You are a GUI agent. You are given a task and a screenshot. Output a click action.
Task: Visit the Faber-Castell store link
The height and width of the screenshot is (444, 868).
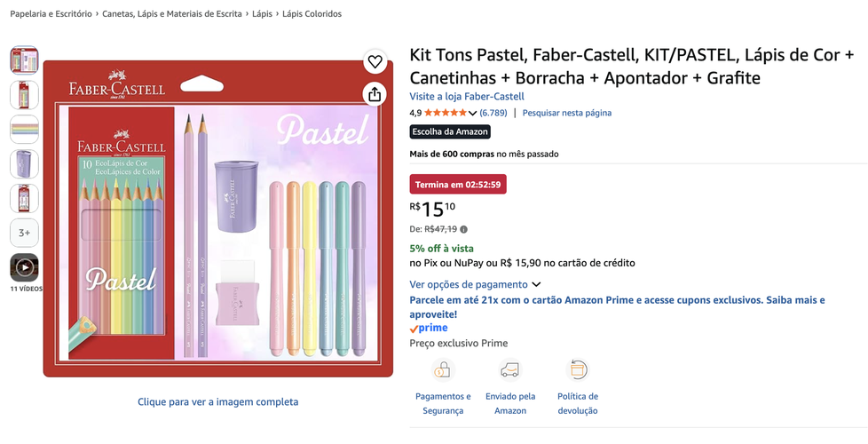point(467,96)
